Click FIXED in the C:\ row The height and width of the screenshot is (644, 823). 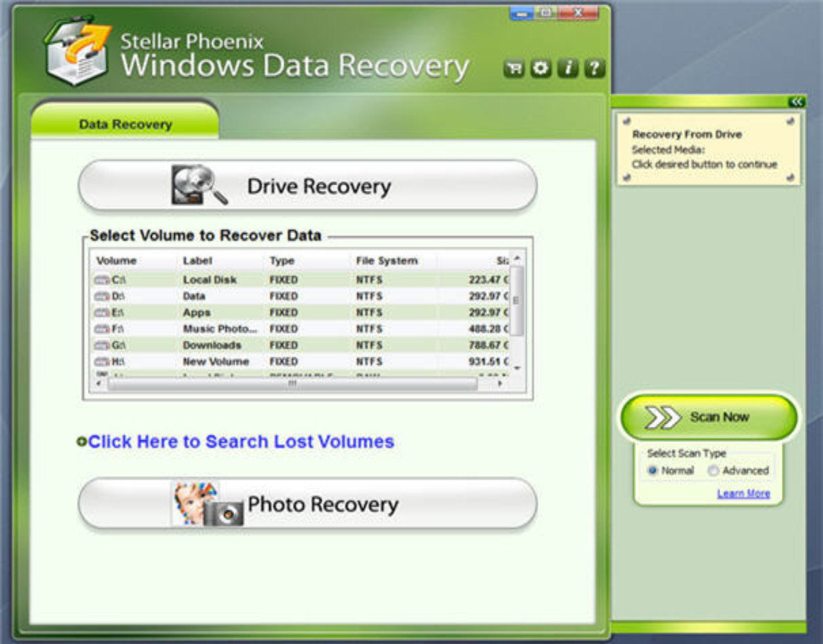click(x=284, y=280)
